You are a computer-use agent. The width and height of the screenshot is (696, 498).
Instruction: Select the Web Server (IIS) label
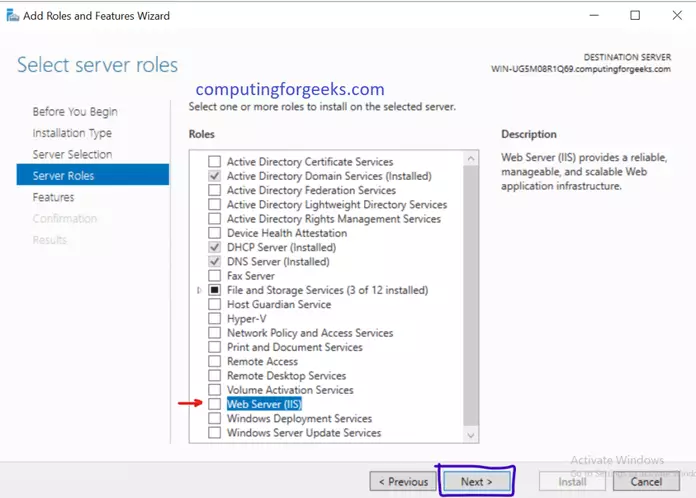(x=264, y=404)
